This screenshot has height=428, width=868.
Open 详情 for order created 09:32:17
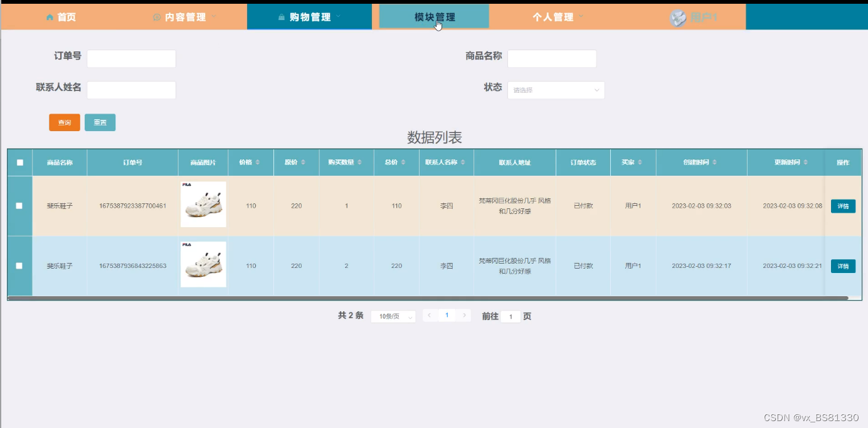click(x=843, y=266)
